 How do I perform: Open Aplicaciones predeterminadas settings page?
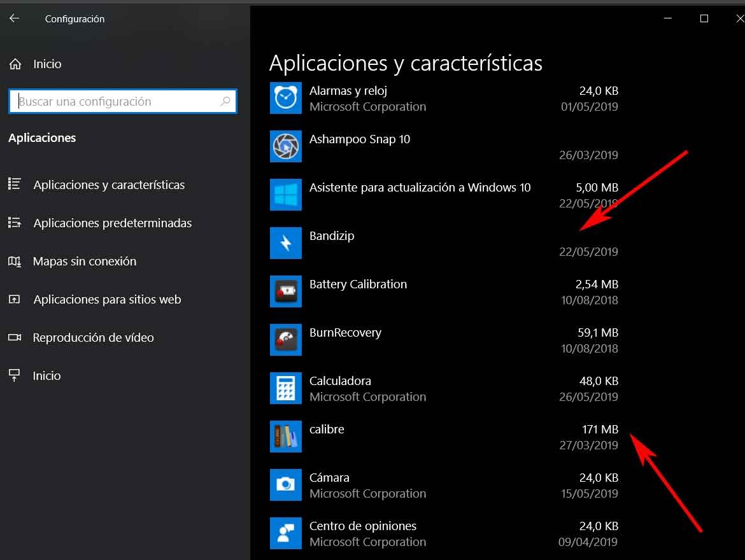point(113,223)
